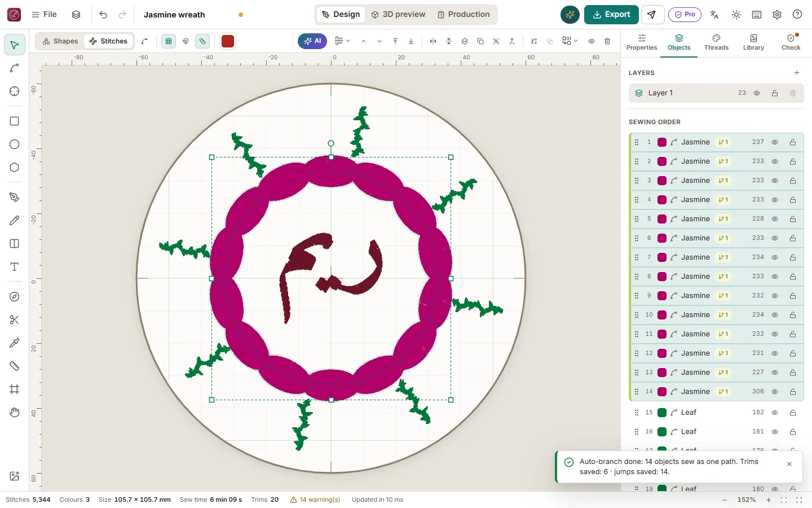The width and height of the screenshot is (812, 508).
Task: Activate the eyedropper tool
Action: [x=15, y=343]
